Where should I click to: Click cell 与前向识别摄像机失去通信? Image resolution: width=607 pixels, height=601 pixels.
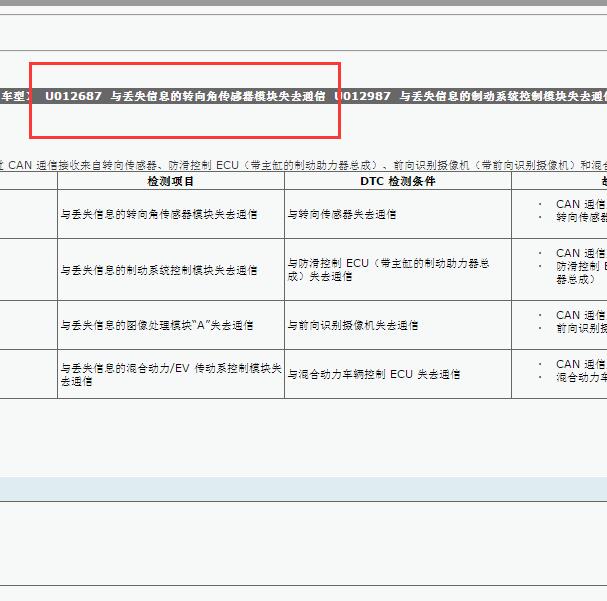point(398,325)
